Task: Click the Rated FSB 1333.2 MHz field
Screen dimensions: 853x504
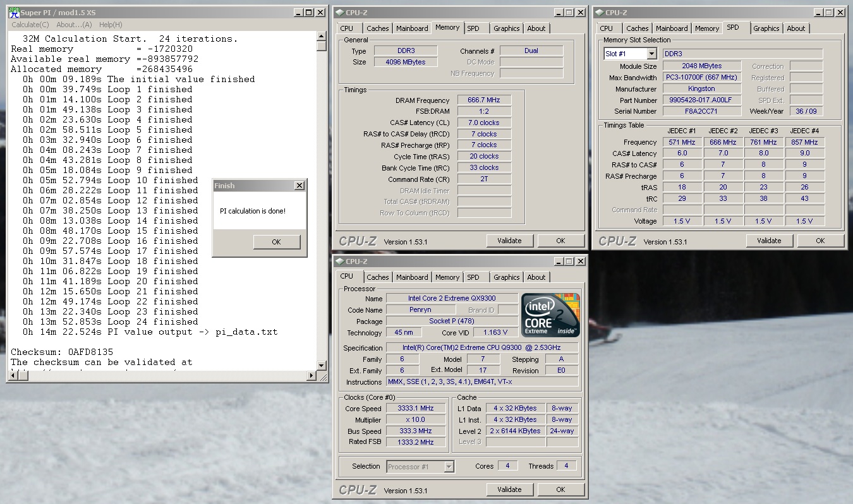Action: pos(415,442)
